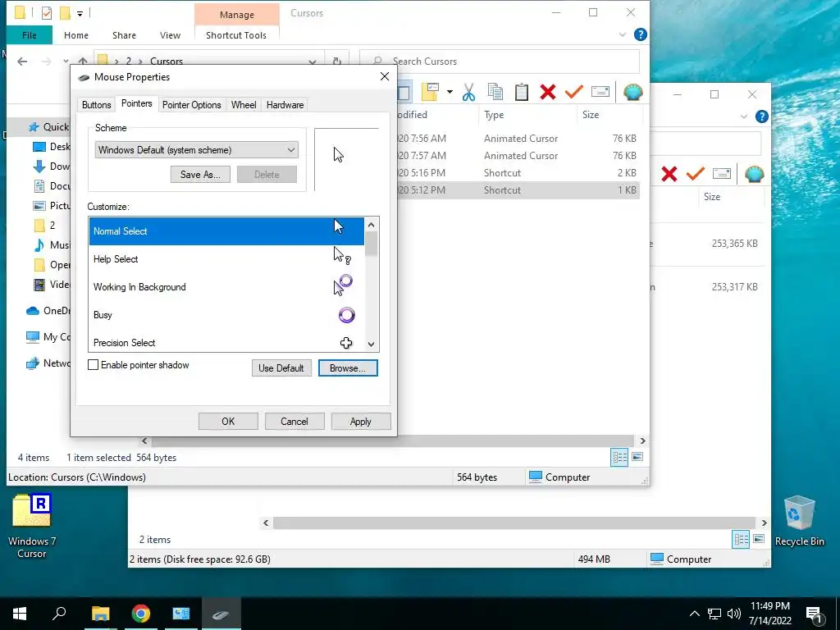Show hidden system tray icons

click(694, 614)
